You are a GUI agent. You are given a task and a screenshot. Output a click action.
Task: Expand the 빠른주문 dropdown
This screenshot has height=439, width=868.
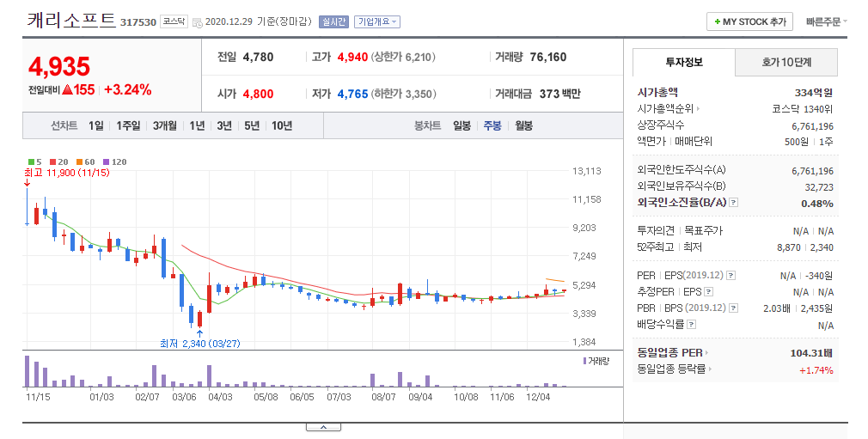(827, 21)
